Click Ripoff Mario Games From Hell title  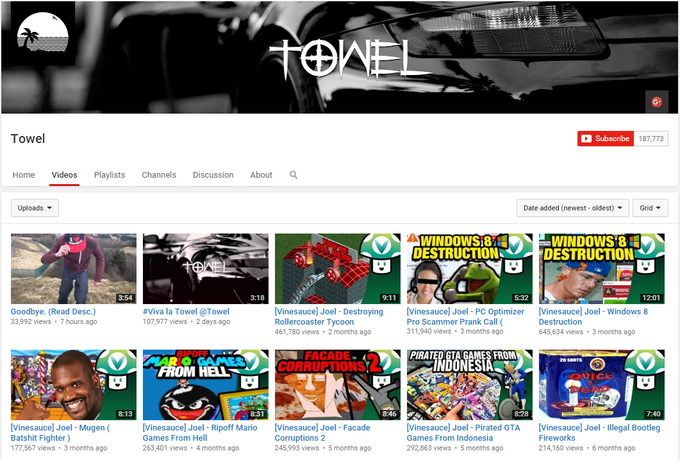click(200, 433)
